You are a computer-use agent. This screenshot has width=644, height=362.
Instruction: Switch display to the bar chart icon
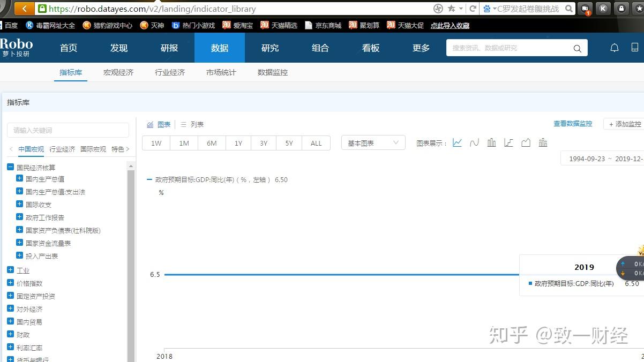(x=491, y=142)
